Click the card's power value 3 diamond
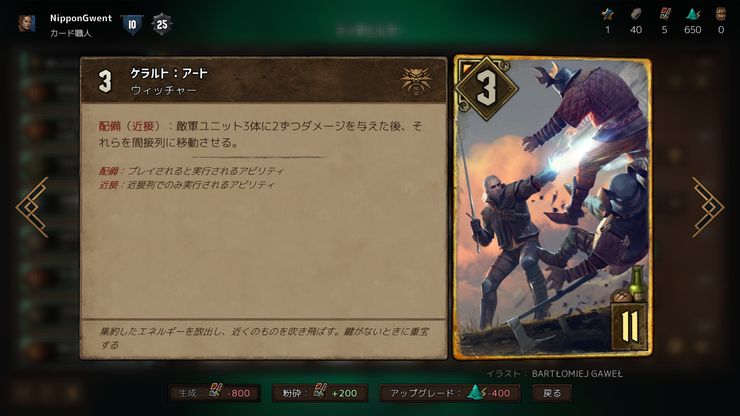This screenshot has height=416, width=740. 486,88
